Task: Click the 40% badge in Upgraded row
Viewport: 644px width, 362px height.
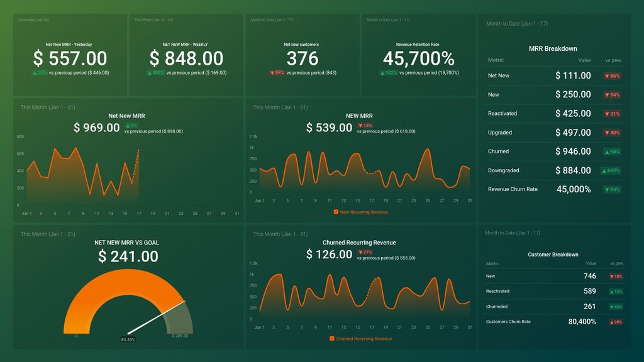Action: coord(612,133)
